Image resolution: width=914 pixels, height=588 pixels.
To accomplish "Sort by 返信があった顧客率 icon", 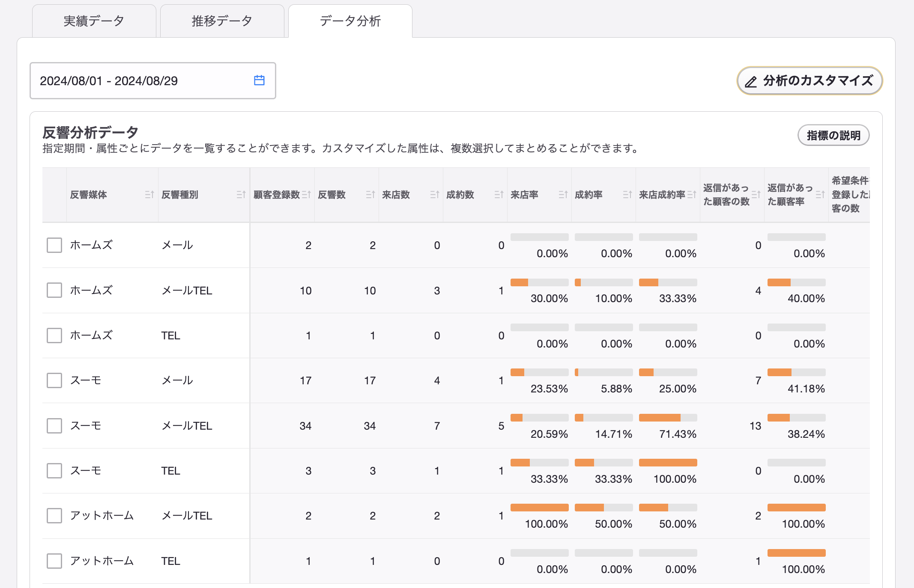I will pyautogui.click(x=820, y=195).
